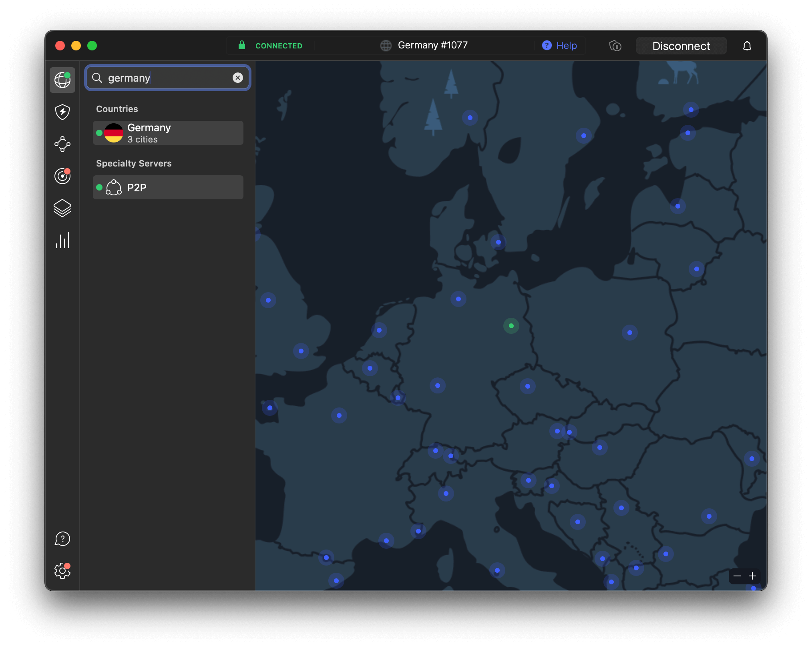Select the Paris server pin in France
Screen dimensions: 812x650
click(339, 415)
